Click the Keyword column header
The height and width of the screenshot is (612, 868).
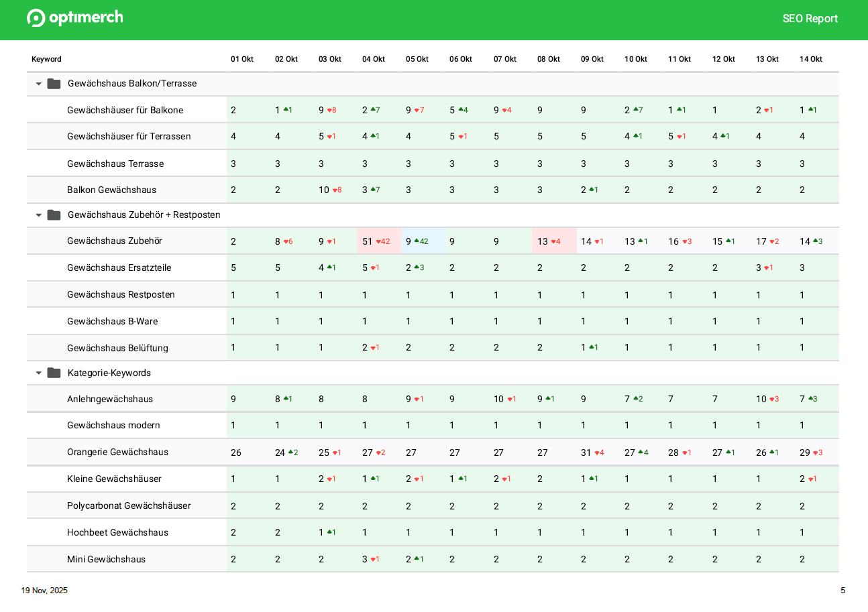[x=46, y=58]
